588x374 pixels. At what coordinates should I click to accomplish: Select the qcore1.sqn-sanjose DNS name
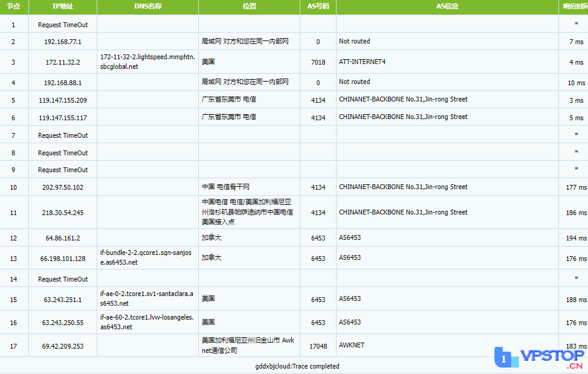[x=147, y=258]
